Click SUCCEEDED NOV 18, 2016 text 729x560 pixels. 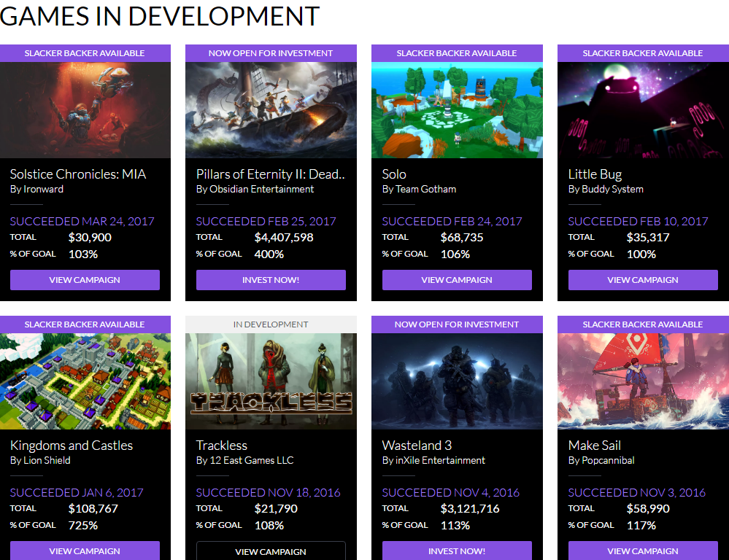269,493
